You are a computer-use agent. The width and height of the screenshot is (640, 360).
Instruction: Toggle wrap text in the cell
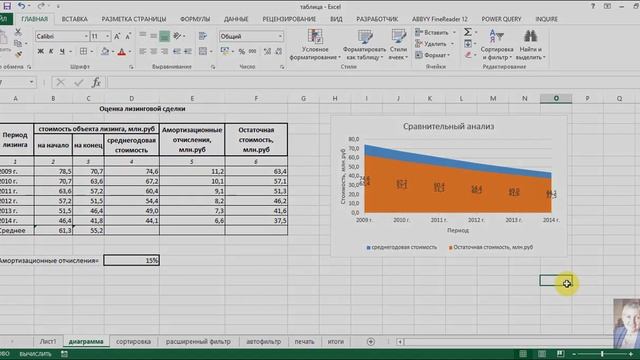(203, 36)
